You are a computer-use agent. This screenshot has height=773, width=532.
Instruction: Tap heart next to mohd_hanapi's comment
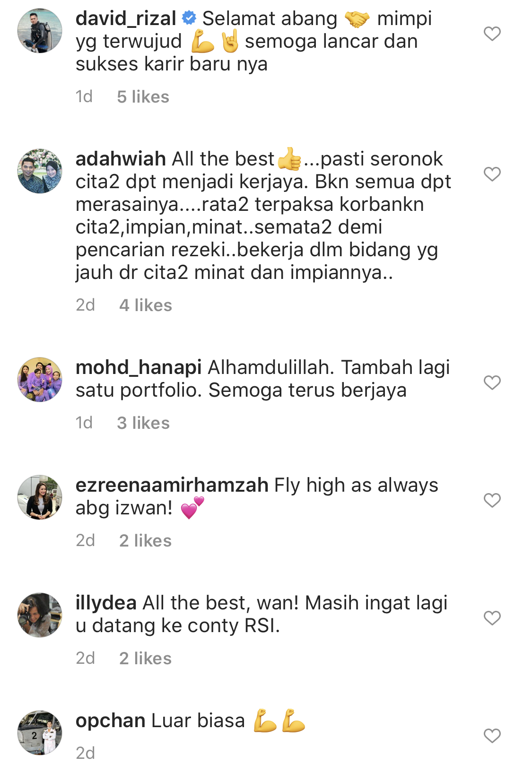tap(492, 382)
